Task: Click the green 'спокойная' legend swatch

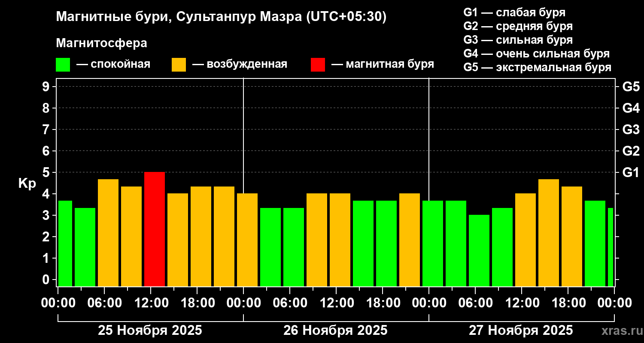Action: [63, 65]
